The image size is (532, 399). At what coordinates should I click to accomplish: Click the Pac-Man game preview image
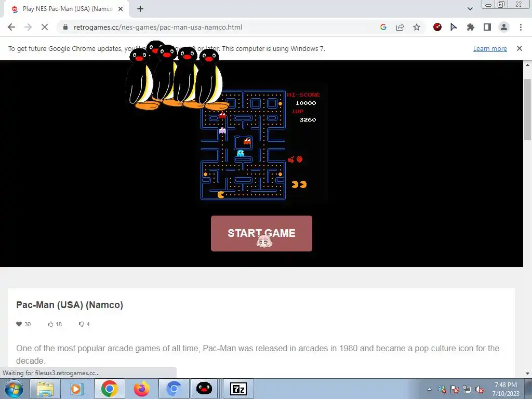[261, 144]
